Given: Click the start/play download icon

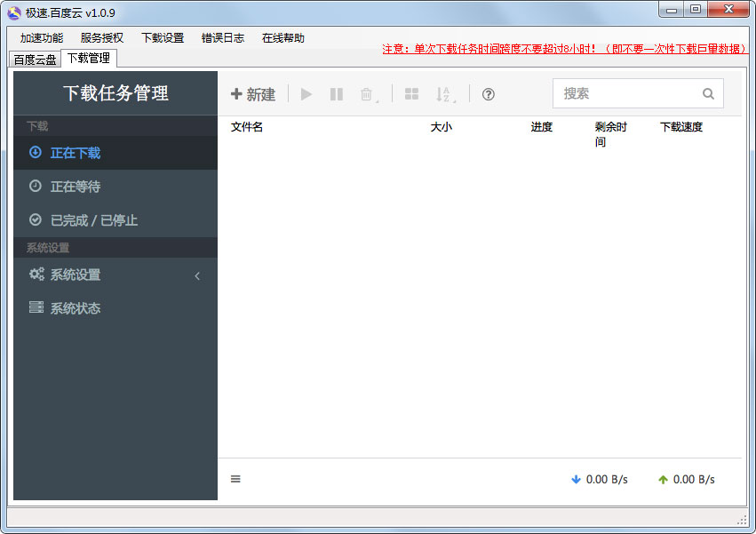Looking at the screenshot, I should (306, 94).
